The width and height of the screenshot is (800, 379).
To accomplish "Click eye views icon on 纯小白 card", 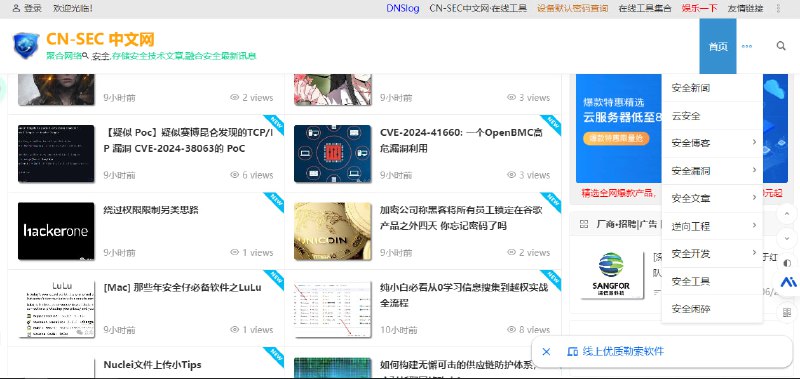I will 511,330.
